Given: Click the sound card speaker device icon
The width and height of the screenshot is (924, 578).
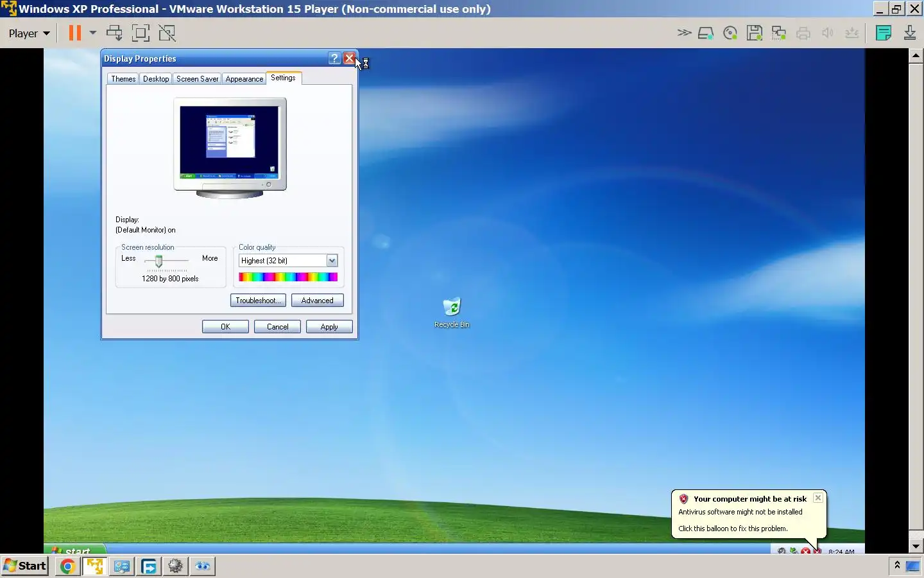Looking at the screenshot, I should tap(828, 33).
